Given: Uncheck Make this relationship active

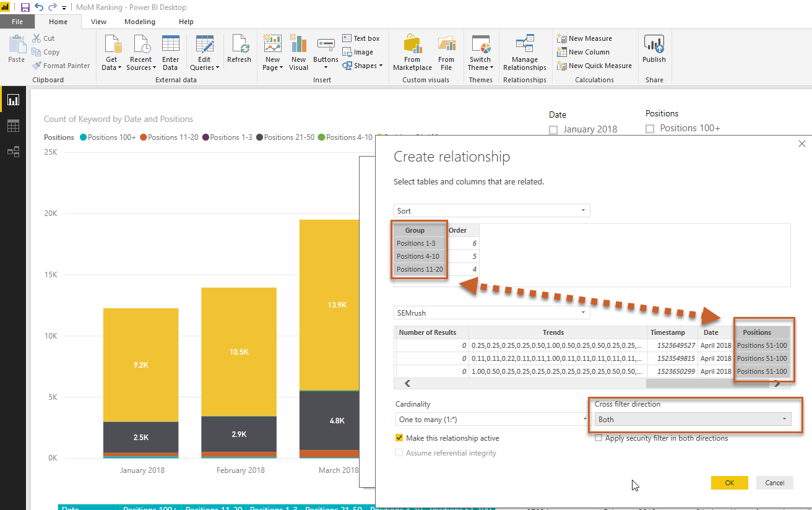Looking at the screenshot, I should coord(399,438).
